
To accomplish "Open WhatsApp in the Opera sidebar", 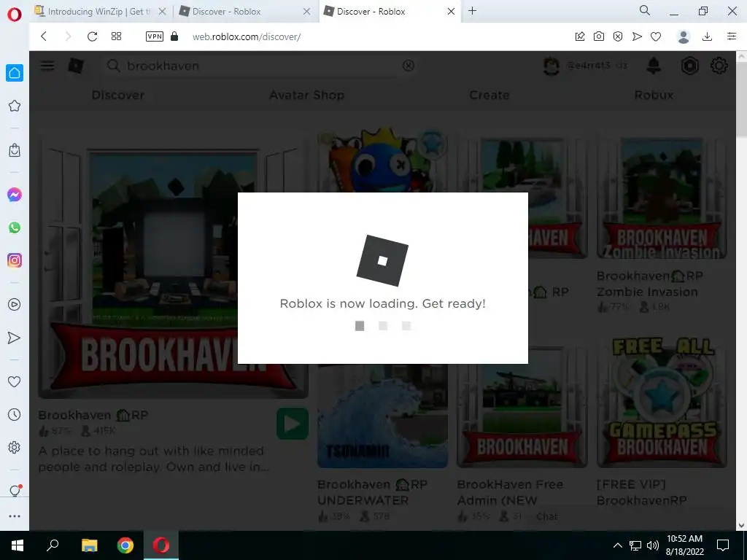I will tap(15, 227).
